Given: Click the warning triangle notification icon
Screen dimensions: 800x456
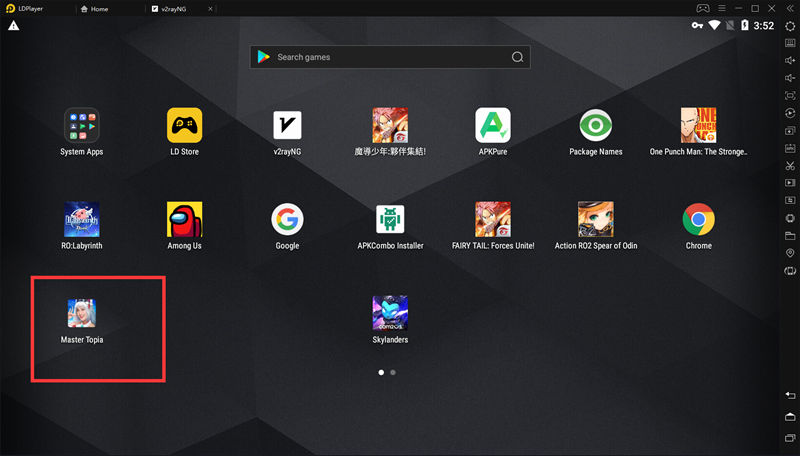Looking at the screenshot, I should pyautogui.click(x=14, y=26).
